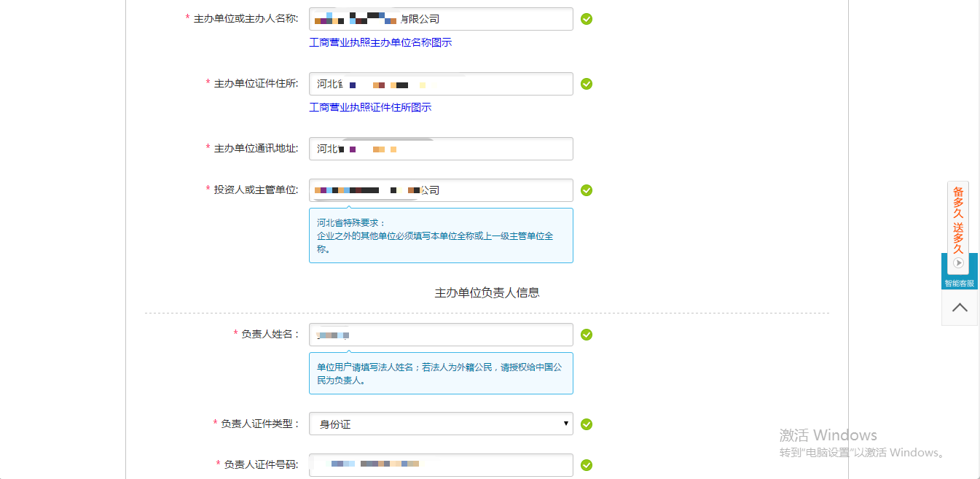Click the back-to-top chevron arrow
This screenshot has height=479, width=980.
coord(960,308)
